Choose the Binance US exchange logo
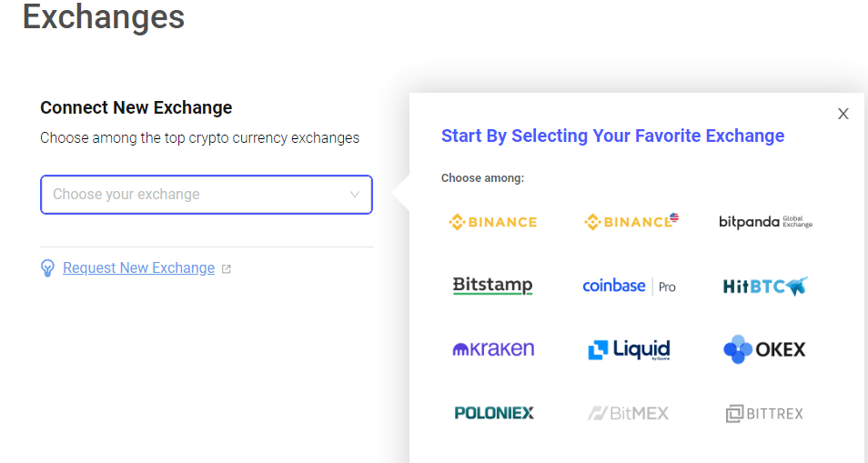This screenshot has height=463, width=868. [x=631, y=221]
